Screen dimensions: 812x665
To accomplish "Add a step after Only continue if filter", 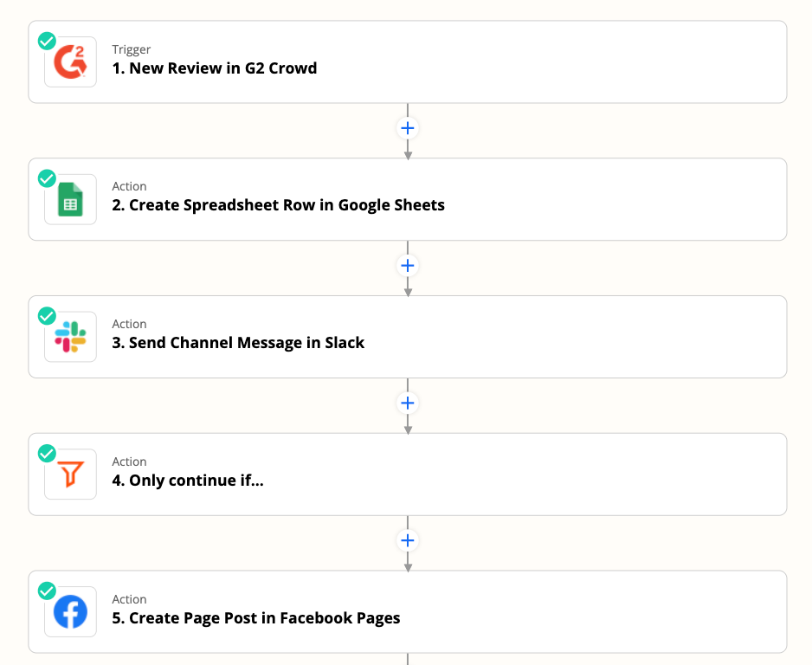I will [408, 540].
